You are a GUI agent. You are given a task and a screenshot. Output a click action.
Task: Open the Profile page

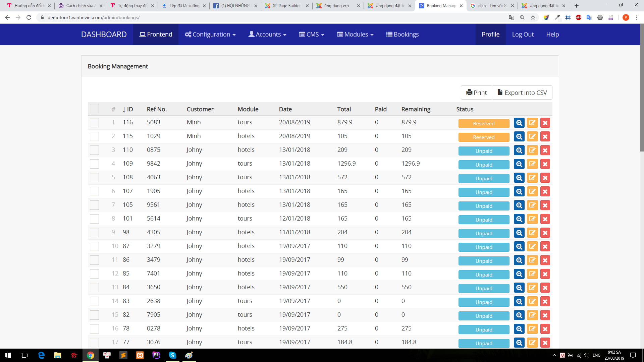pyautogui.click(x=490, y=35)
